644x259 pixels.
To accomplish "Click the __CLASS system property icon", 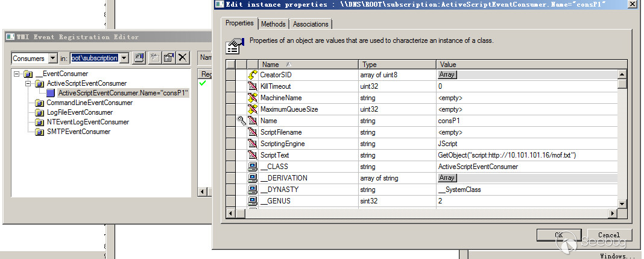I will 253,167.
